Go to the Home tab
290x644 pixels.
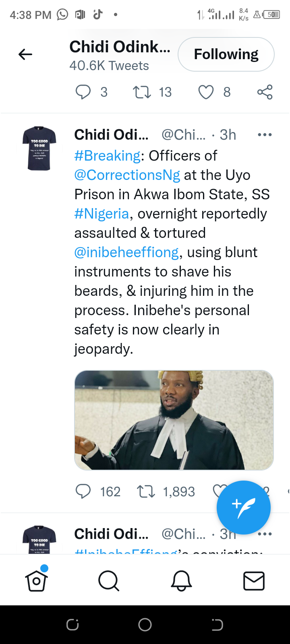37,581
